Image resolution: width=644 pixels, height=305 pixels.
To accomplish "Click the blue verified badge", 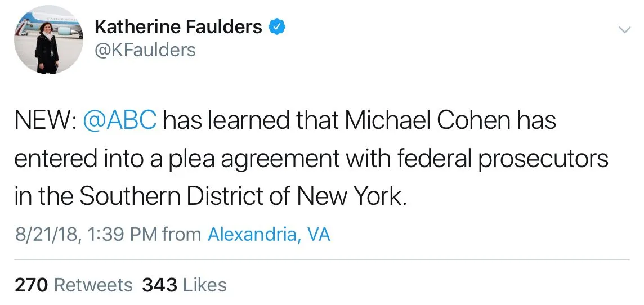I will click(x=278, y=26).
